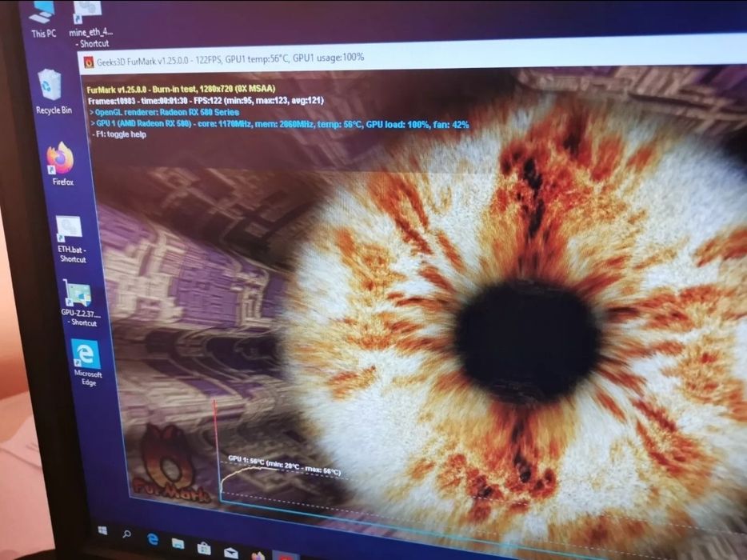The height and width of the screenshot is (560, 747).
Task: Click the FurMark window title text
Action: tap(230, 59)
